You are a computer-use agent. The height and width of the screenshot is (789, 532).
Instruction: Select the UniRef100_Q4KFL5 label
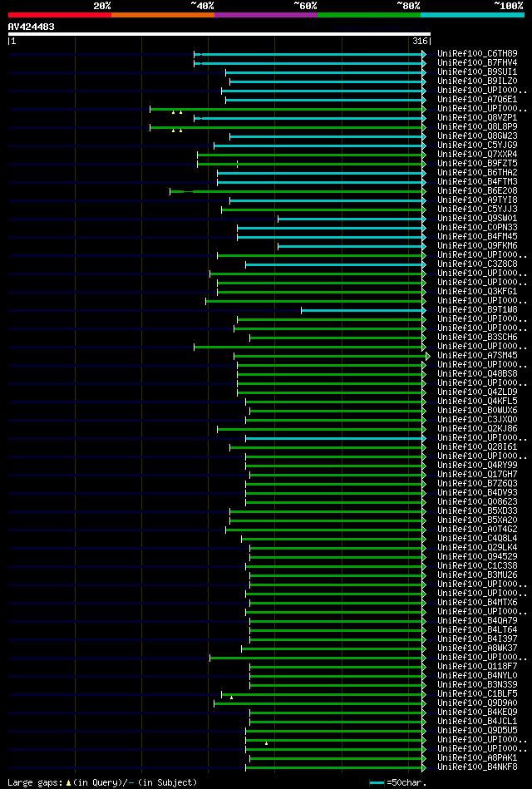pos(477,402)
